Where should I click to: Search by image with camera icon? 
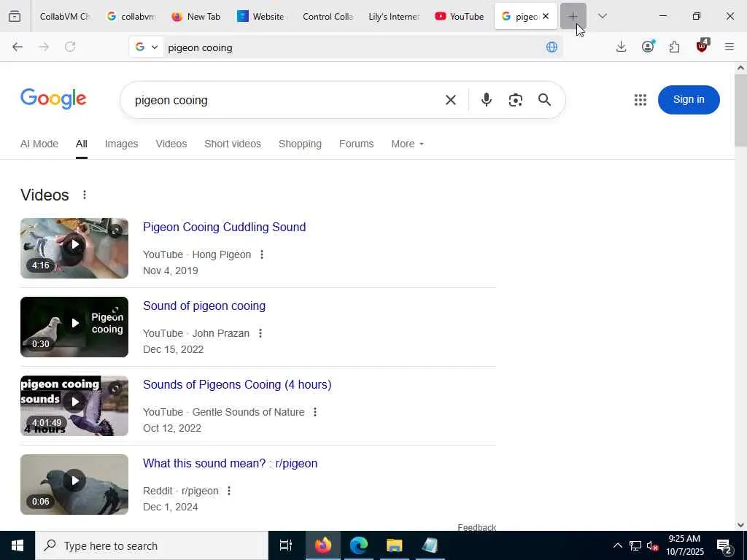click(x=516, y=100)
